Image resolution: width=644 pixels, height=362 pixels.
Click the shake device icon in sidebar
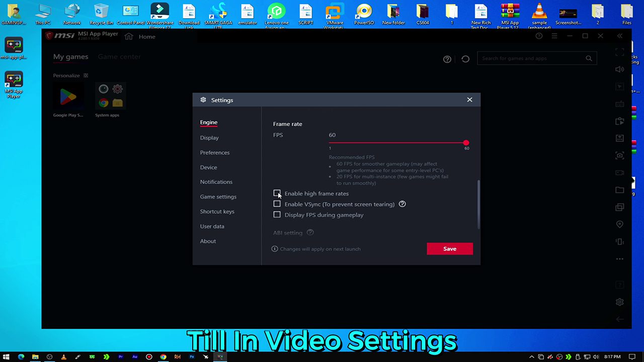(620, 241)
